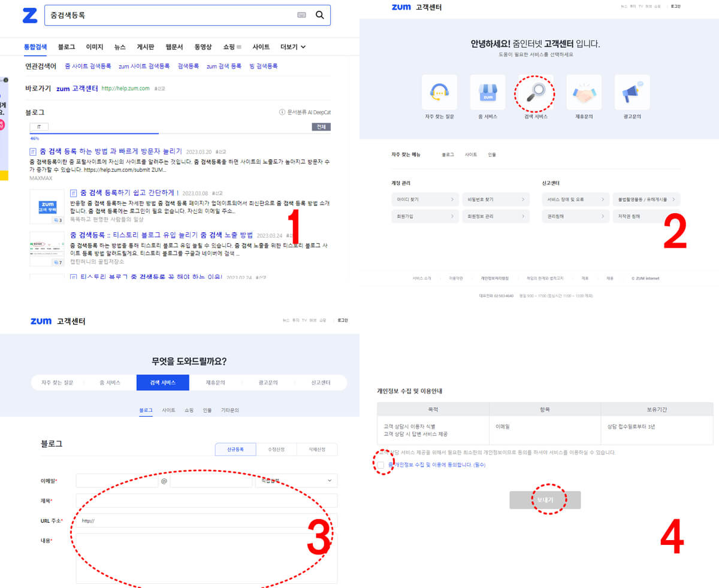Open the virtual keyboard icon in search box
The width and height of the screenshot is (719, 588).
point(301,15)
